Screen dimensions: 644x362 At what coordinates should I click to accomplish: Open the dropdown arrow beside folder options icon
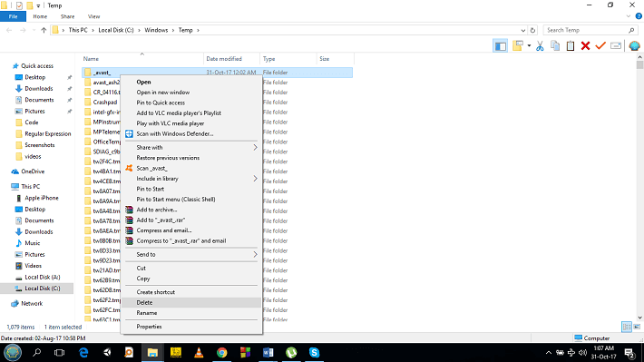point(529,46)
